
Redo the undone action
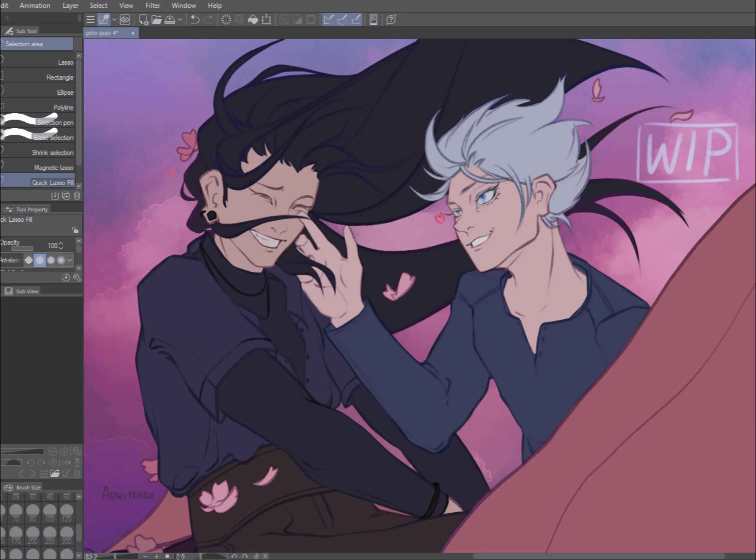208,20
